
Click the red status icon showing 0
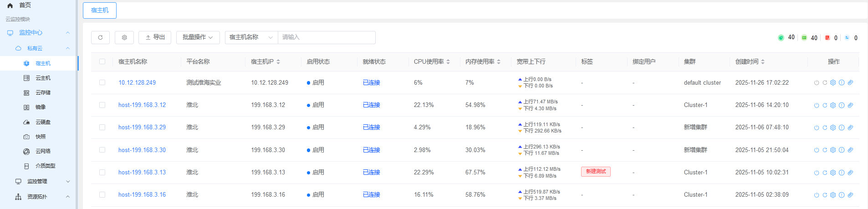827,37
